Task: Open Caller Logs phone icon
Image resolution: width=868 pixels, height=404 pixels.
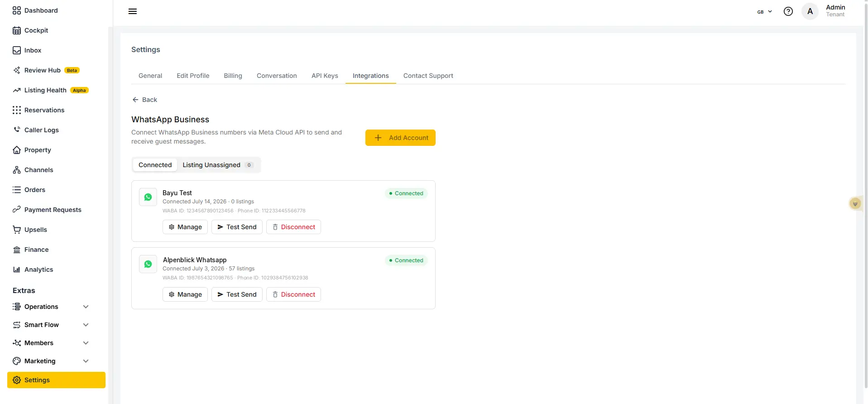Action: tap(17, 130)
